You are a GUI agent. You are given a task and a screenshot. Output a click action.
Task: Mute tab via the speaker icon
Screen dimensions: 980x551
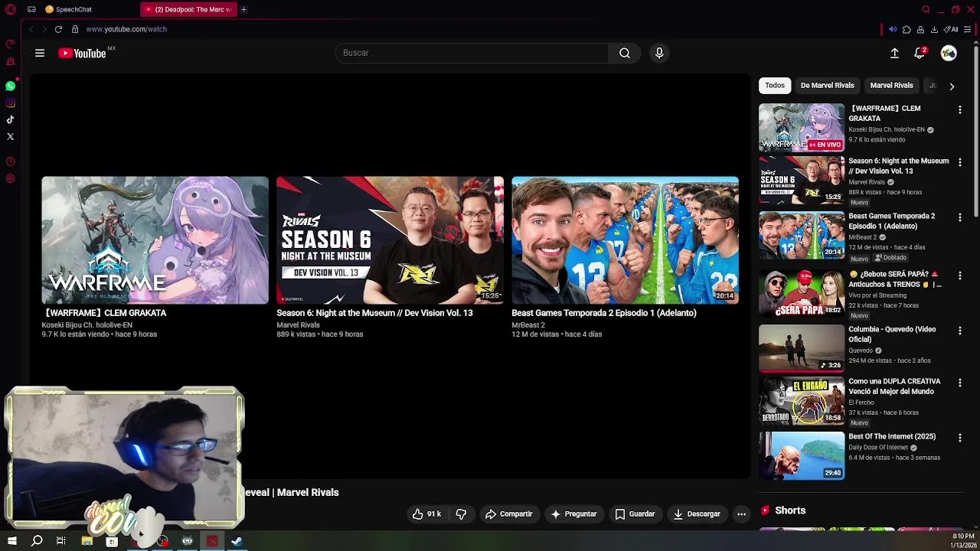(x=893, y=29)
